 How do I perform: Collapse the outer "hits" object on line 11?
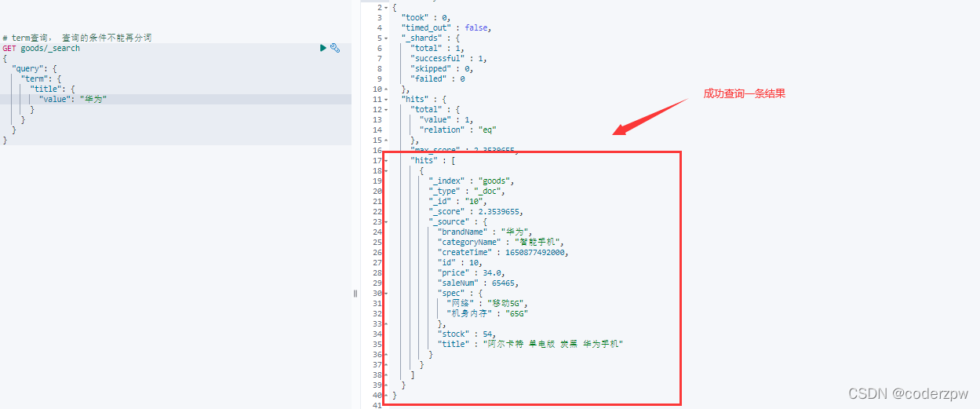point(385,99)
